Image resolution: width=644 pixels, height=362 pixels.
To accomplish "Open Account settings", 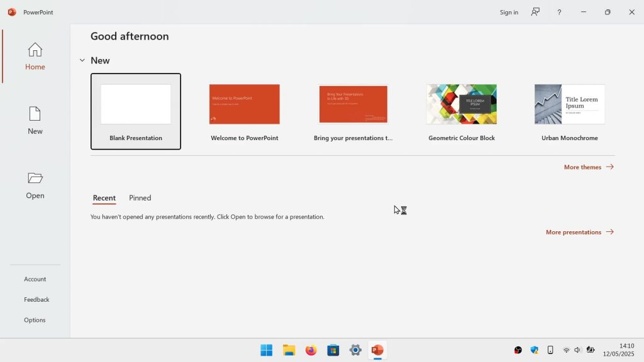I will (x=35, y=279).
